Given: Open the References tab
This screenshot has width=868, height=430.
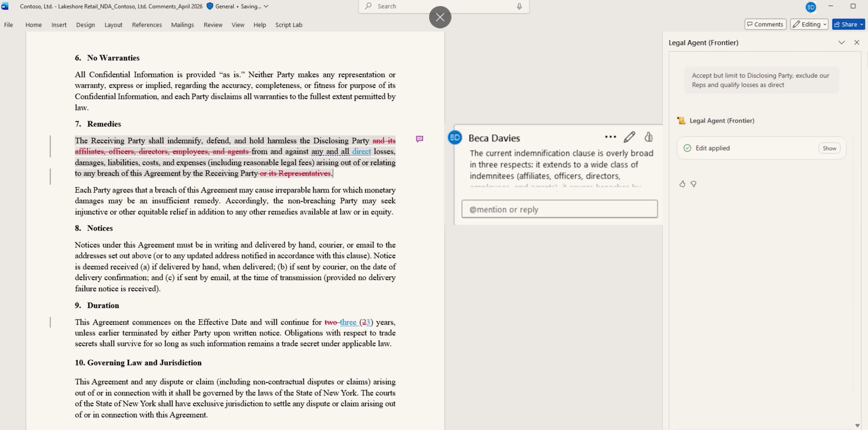Looking at the screenshot, I should pyautogui.click(x=147, y=25).
